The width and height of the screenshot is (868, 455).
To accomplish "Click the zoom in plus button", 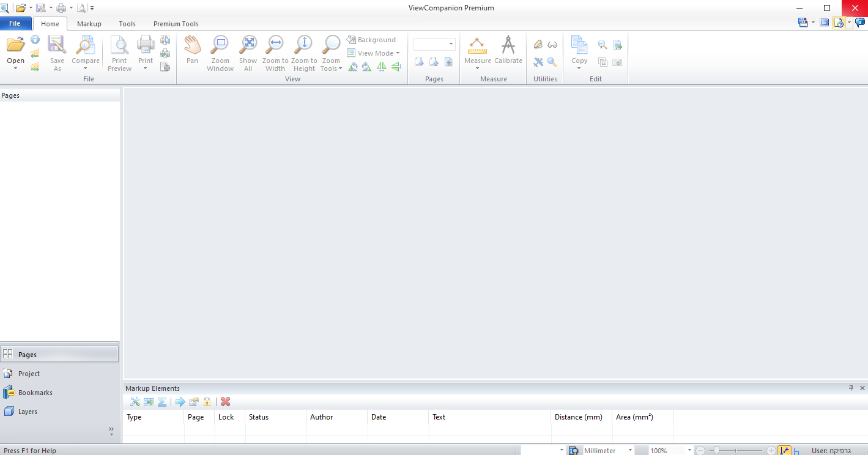I will pyautogui.click(x=771, y=451).
